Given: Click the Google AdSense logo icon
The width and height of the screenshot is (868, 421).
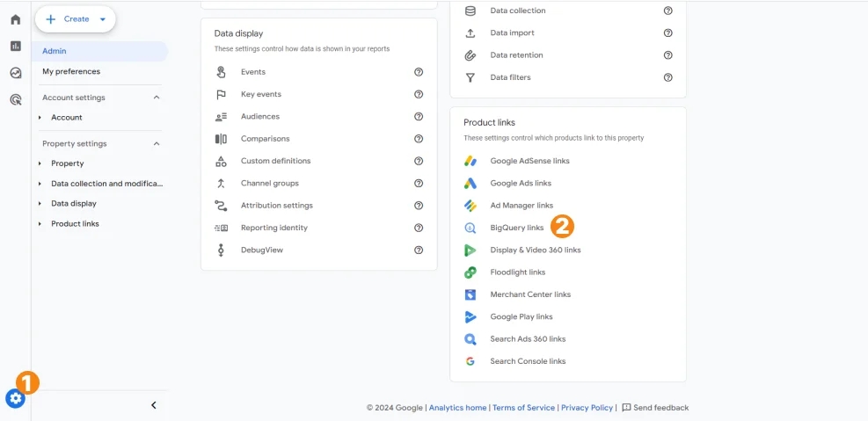Looking at the screenshot, I should click(x=470, y=161).
